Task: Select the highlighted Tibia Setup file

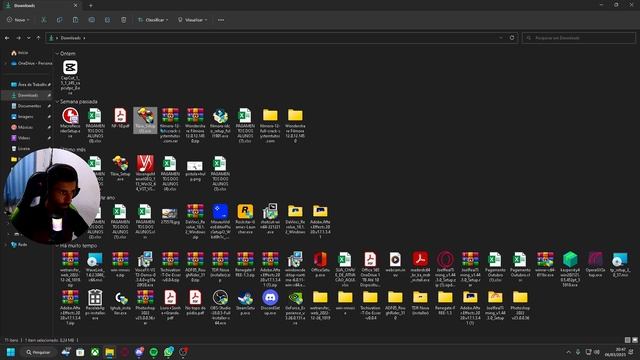Action: coord(145,120)
